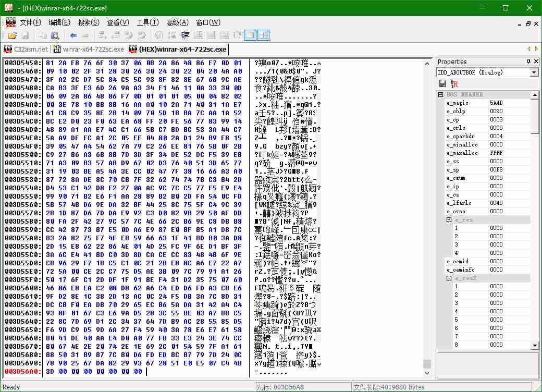Click the Ready status text
Screen dimensions: 542x392
(11, 387)
